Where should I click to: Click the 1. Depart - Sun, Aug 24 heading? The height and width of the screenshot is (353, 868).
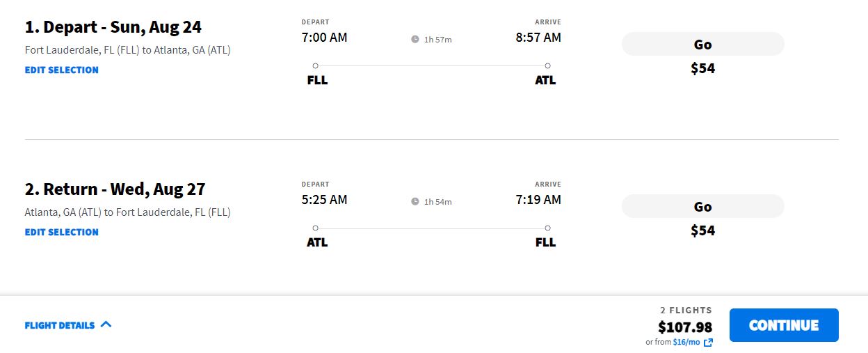coord(113,27)
